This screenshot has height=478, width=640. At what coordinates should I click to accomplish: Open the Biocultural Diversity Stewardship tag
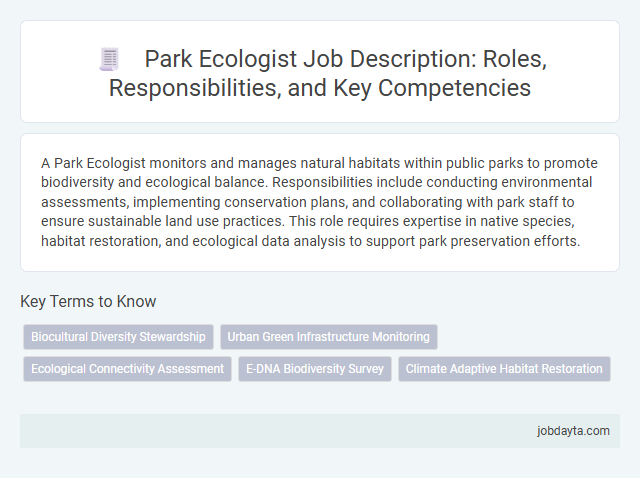(x=118, y=337)
